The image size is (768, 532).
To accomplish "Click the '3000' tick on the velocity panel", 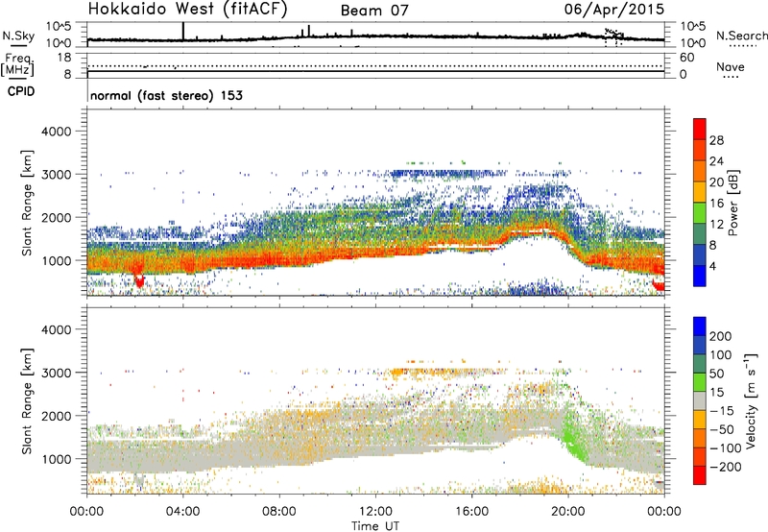I will point(57,373).
